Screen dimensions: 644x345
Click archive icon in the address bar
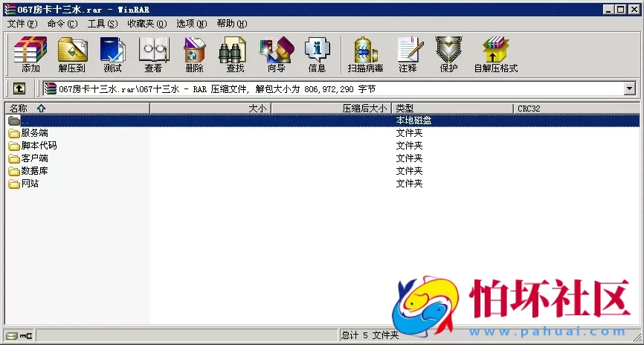click(50, 88)
